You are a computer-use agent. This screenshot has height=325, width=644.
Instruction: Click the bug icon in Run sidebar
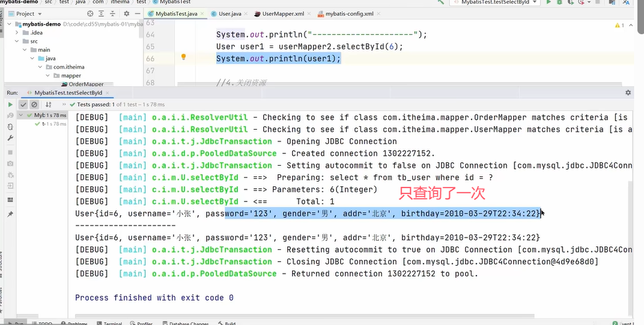pyautogui.click(x=11, y=174)
